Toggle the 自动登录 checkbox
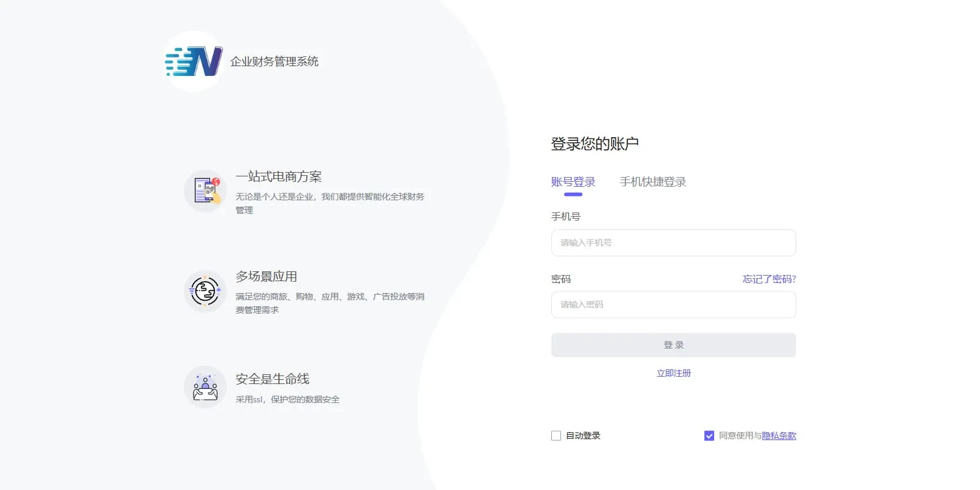The height and width of the screenshot is (490, 980). [556, 435]
